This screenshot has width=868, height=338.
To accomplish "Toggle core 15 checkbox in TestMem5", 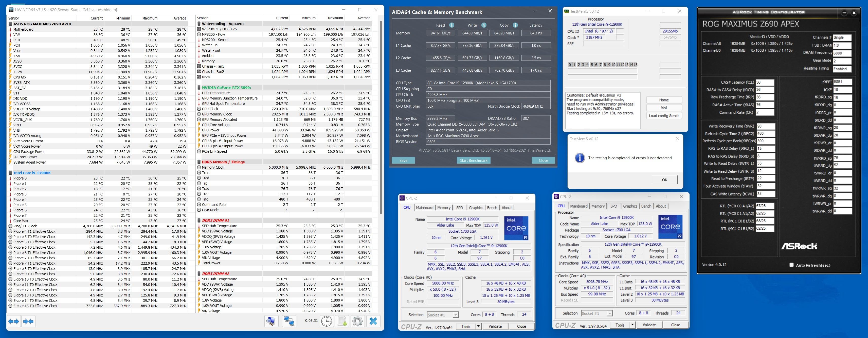I will [x=635, y=65].
